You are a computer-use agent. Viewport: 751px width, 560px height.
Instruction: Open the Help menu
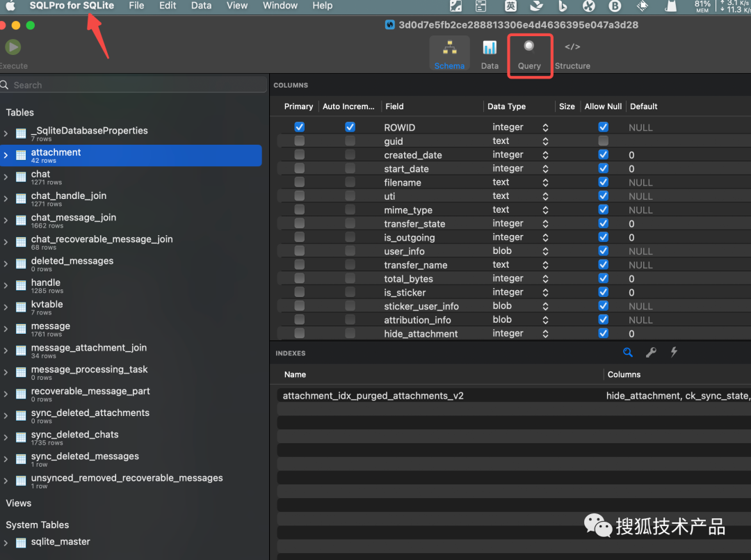point(323,6)
